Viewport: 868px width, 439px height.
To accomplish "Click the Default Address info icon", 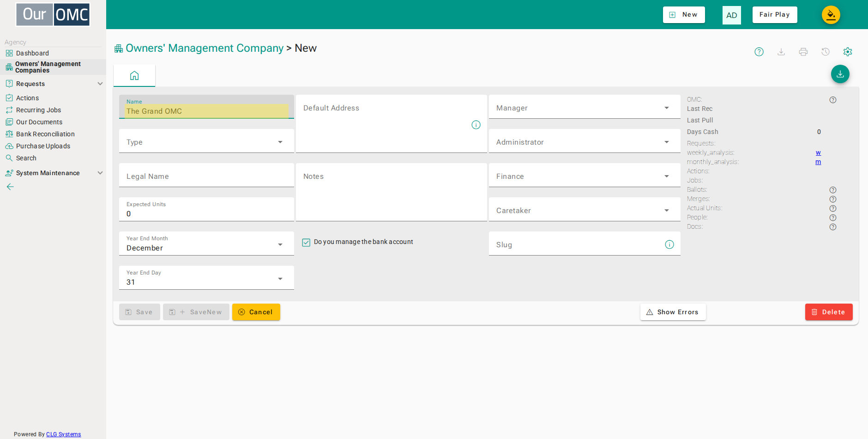I will pos(476,125).
